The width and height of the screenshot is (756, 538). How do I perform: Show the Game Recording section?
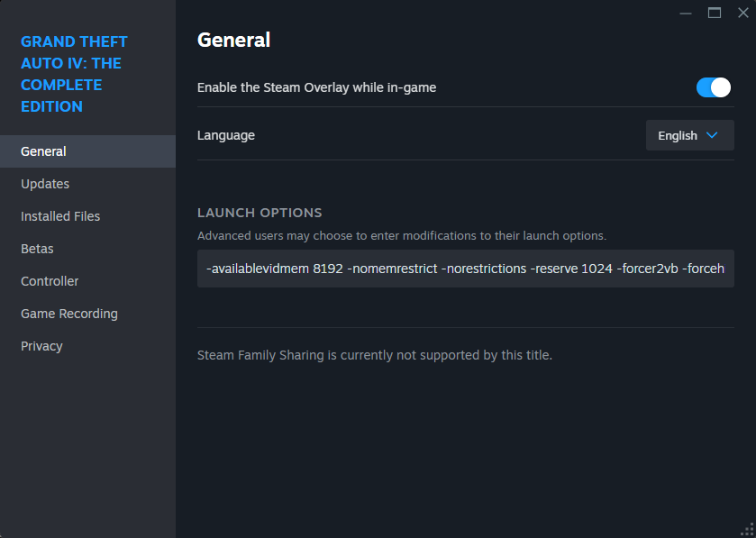click(69, 314)
